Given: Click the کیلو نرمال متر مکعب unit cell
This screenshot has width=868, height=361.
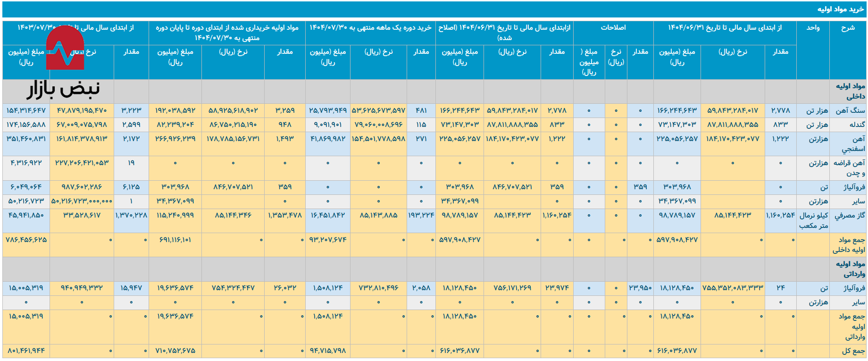Looking at the screenshot, I should (x=813, y=220).
